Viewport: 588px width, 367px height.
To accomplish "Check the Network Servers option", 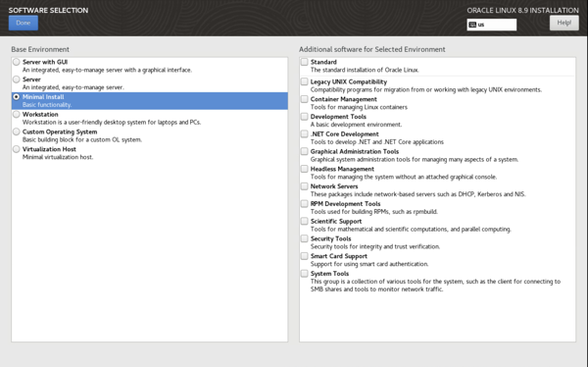I will tap(305, 186).
